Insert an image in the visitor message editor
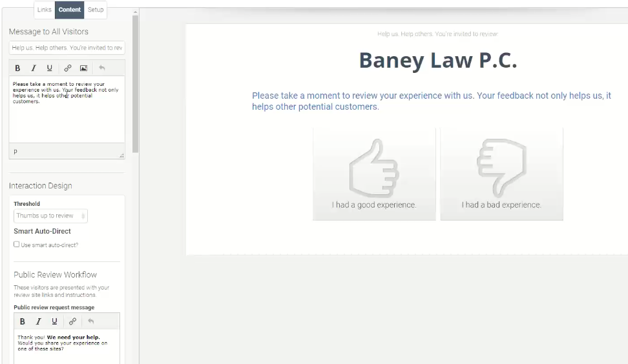 coord(84,68)
